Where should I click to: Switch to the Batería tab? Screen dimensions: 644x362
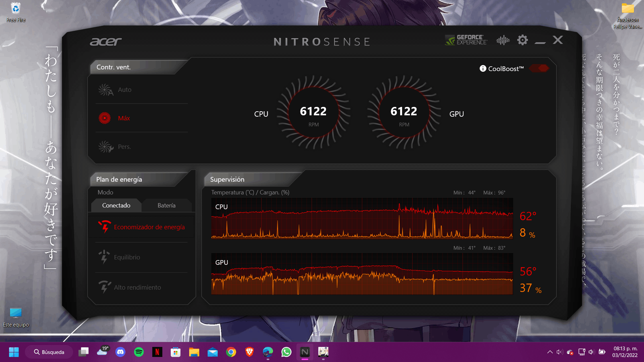tap(167, 205)
